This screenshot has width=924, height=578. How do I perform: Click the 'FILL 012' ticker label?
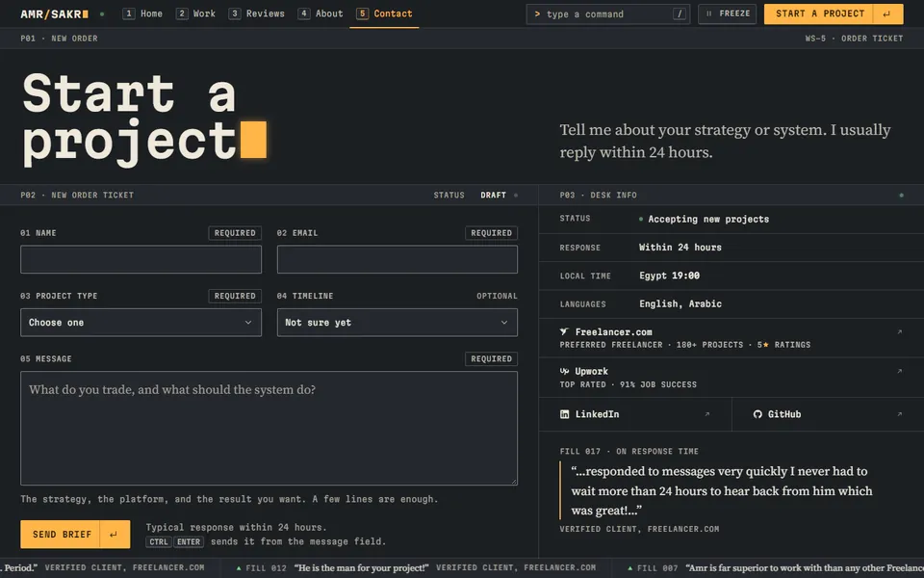point(266,568)
